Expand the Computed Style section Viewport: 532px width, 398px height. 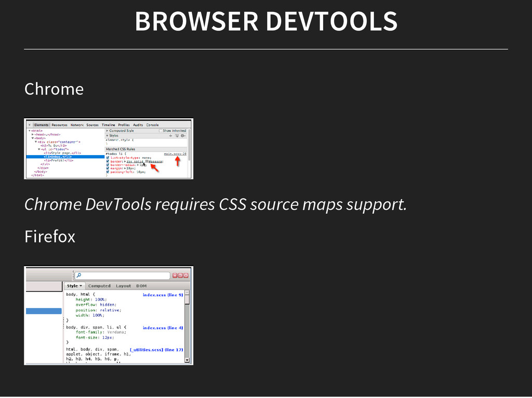pyautogui.click(x=107, y=131)
